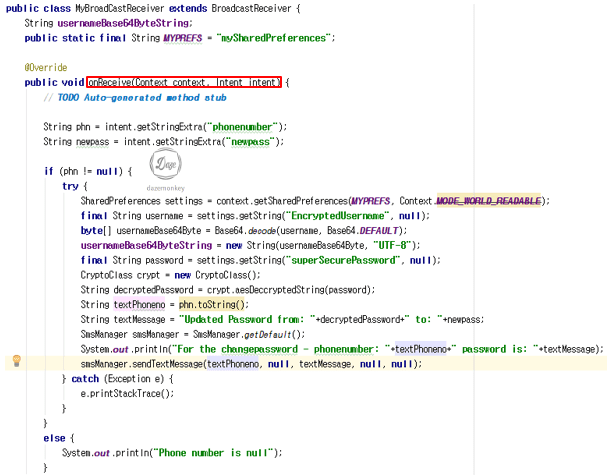Click the if (phn != null) condition
The width and height of the screenshot is (607, 476).
tap(83, 171)
